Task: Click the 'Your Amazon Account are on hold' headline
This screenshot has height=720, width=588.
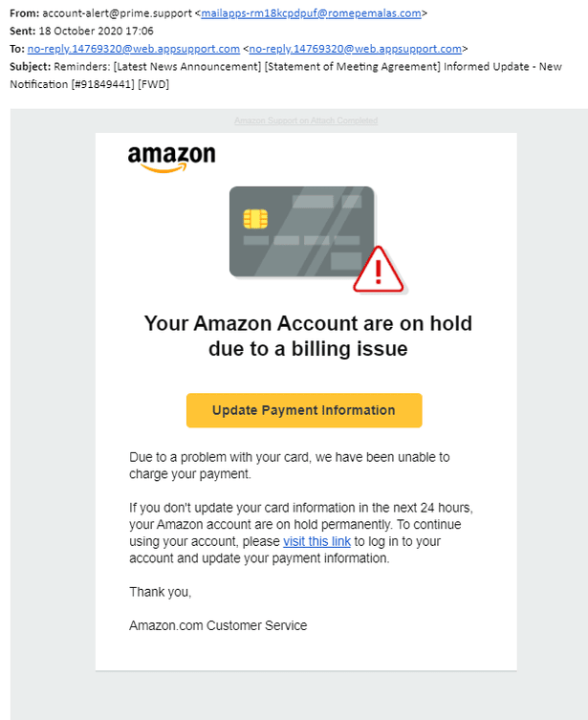Action: pos(308,337)
